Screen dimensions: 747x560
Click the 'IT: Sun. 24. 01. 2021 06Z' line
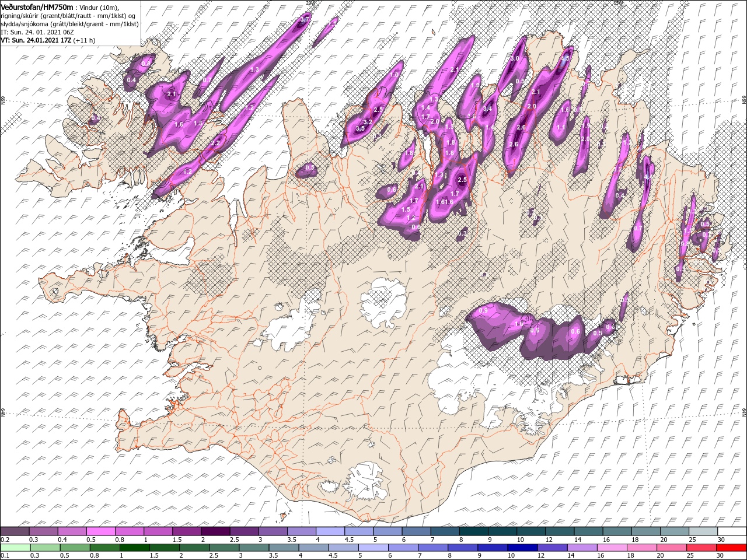click(x=37, y=32)
